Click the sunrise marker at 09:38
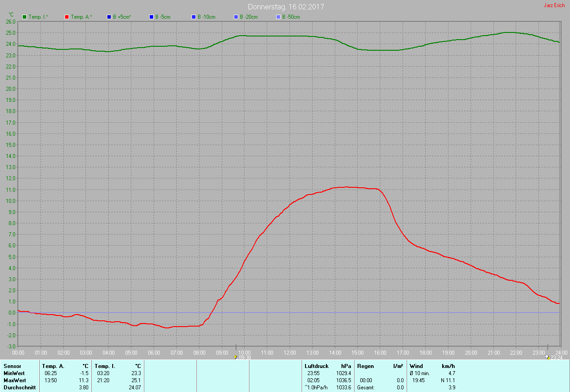 tap(236, 357)
